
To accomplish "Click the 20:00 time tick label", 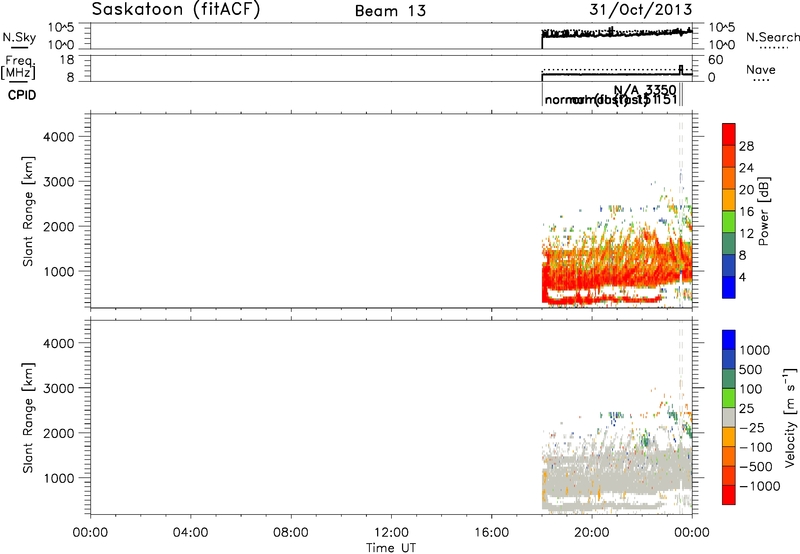I will click(592, 533).
